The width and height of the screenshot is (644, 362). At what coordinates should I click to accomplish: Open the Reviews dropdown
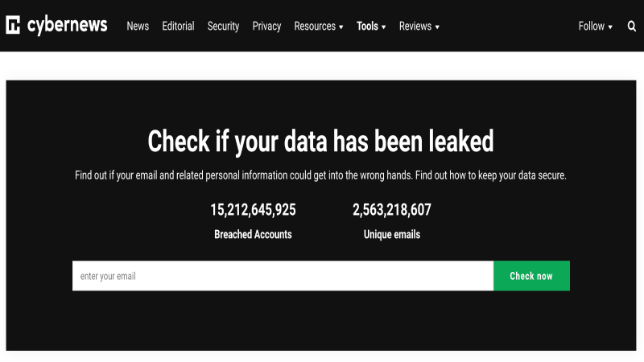[x=419, y=27]
